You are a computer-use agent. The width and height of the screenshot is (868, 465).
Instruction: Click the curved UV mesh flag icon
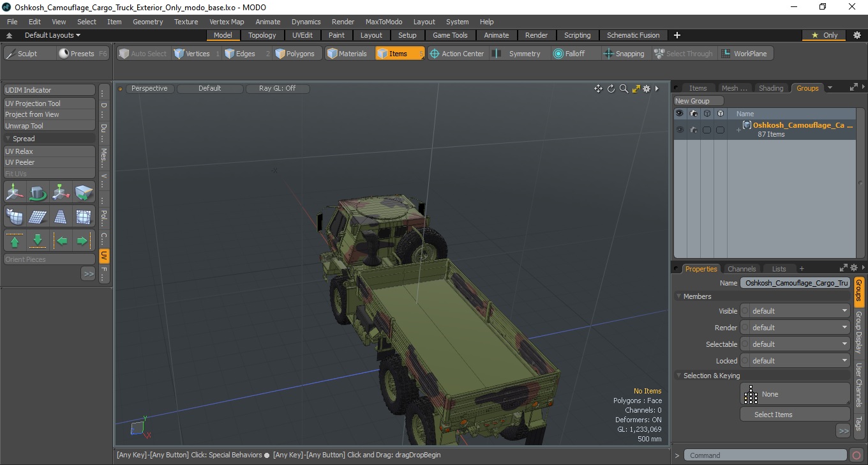click(15, 217)
